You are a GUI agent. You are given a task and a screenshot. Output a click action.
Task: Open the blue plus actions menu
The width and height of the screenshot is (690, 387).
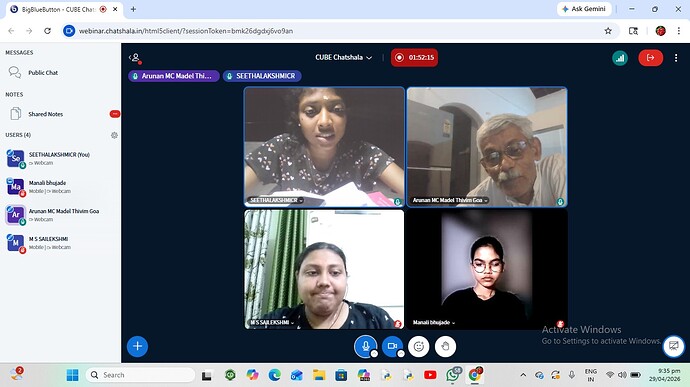coord(137,346)
